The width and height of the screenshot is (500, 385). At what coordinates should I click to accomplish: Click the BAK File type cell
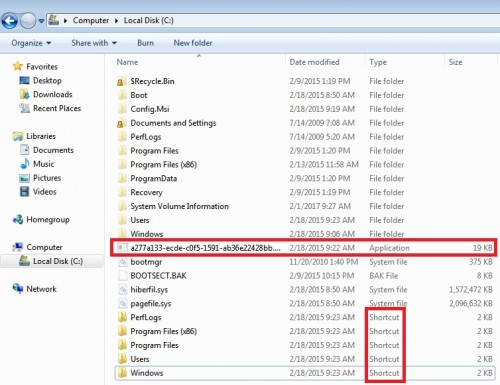pos(384,276)
